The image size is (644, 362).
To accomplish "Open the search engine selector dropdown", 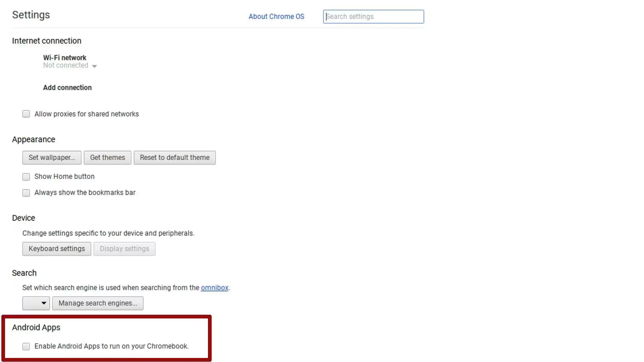I will pyautogui.click(x=36, y=303).
